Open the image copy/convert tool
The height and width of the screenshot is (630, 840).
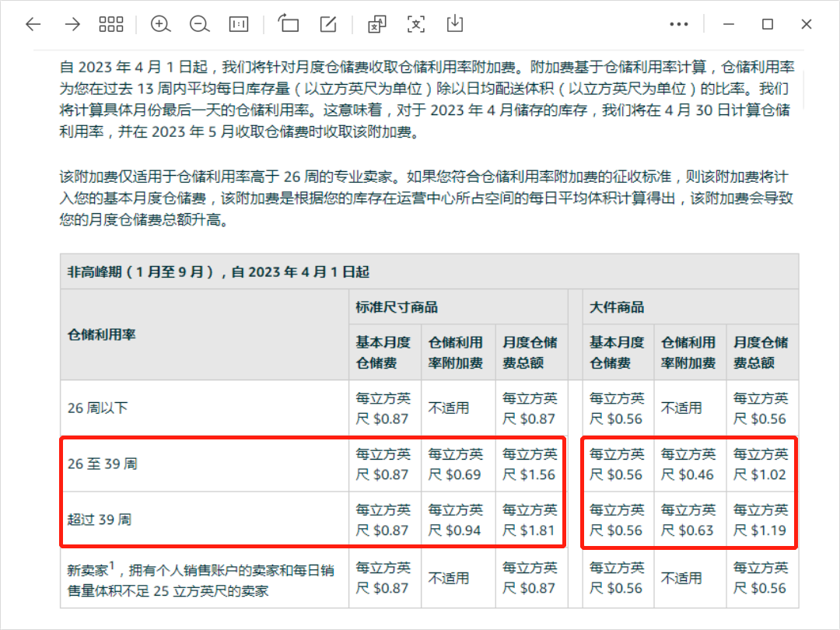tap(376, 24)
